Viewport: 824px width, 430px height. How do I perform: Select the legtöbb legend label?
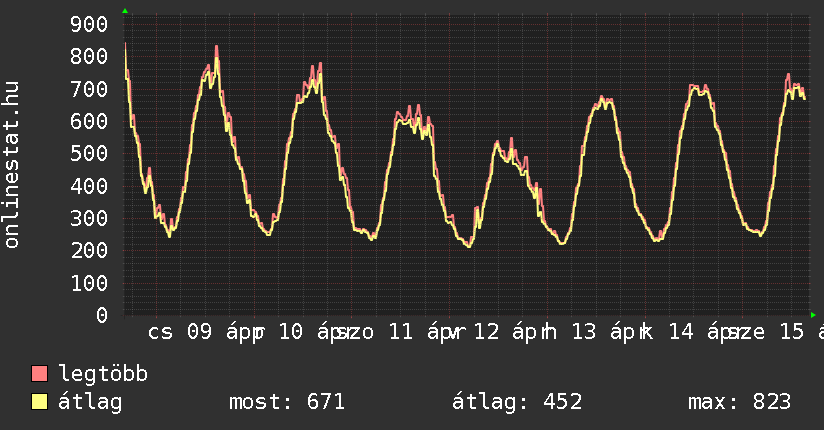104,374
